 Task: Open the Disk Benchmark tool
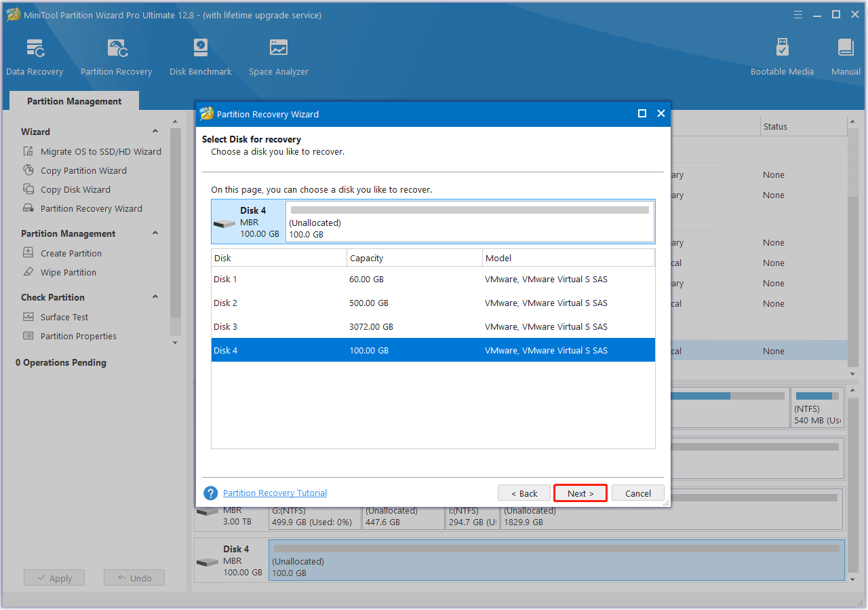click(201, 57)
